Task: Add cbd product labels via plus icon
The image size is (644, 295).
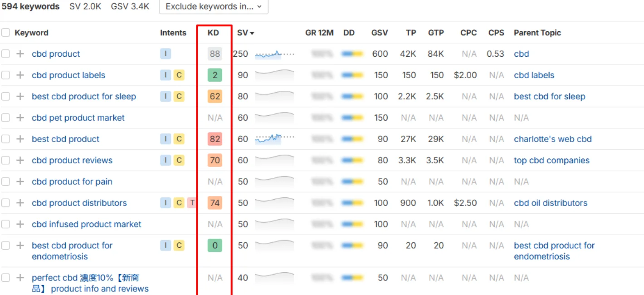Action: coord(20,75)
